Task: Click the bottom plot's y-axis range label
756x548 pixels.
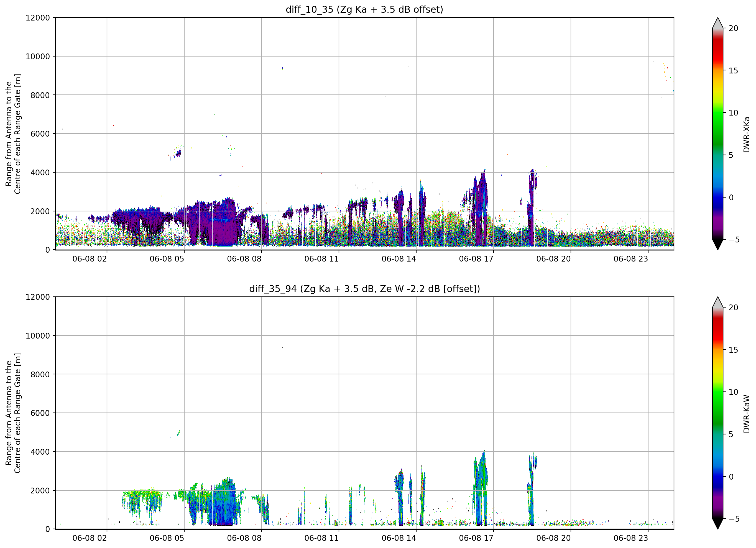Action: point(13,413)
